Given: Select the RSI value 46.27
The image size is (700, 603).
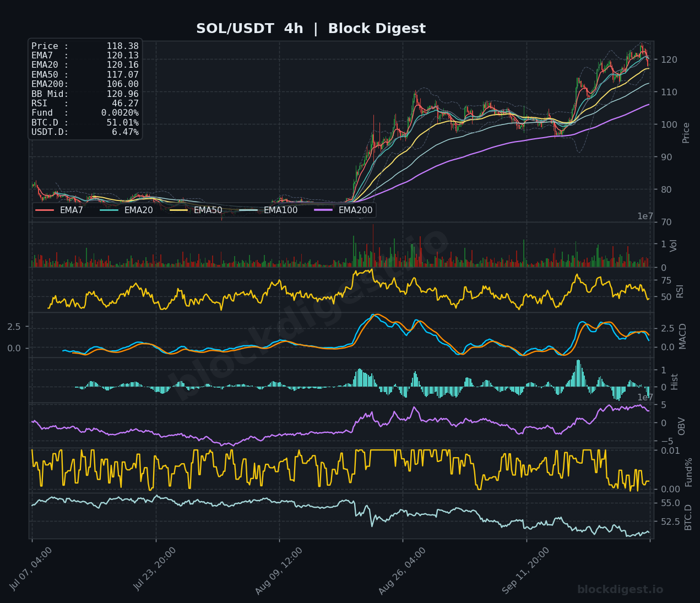Looking at the screenshot, I should pyautogui.click(x=125, y=104).
